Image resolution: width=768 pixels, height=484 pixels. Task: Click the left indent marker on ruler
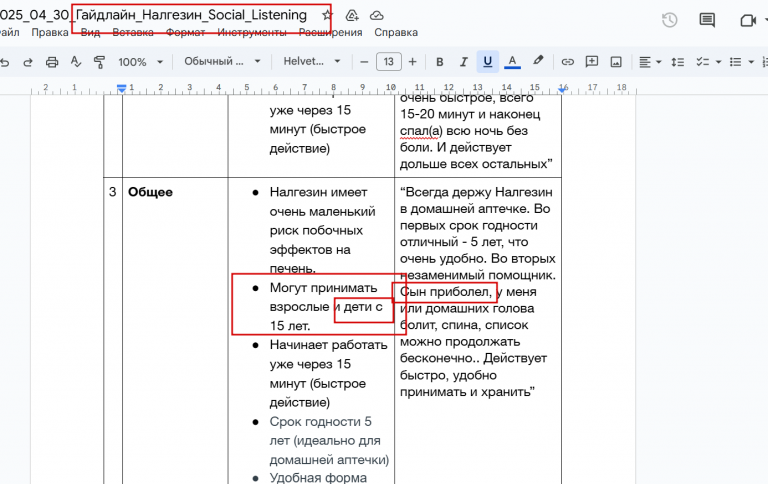[121, 89]
